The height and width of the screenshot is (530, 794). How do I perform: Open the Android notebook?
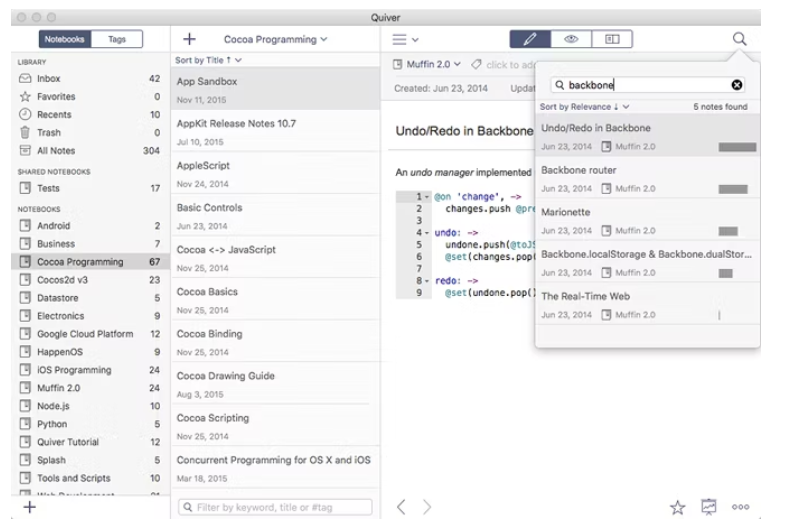pos(90,226)
